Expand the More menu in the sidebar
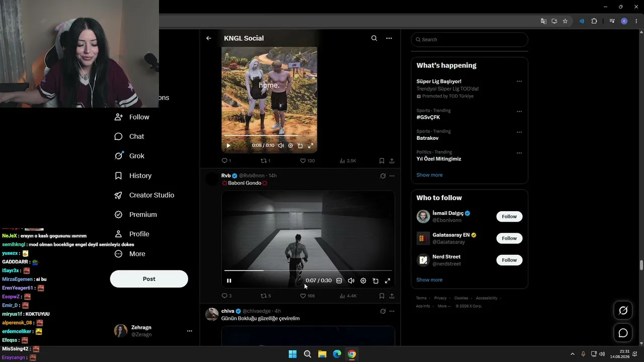 pos(130,254)
